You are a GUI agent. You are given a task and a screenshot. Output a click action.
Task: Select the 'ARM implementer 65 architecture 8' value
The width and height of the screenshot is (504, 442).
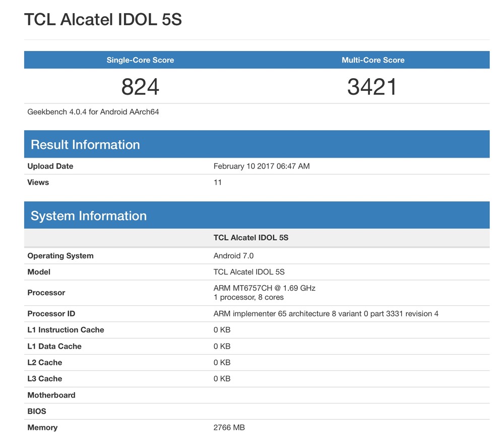[326, 314]
